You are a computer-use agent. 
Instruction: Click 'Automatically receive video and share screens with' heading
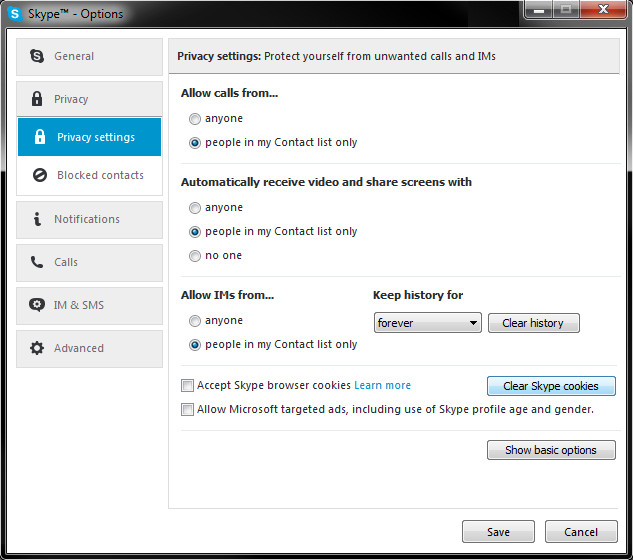[x=326, y=182]
